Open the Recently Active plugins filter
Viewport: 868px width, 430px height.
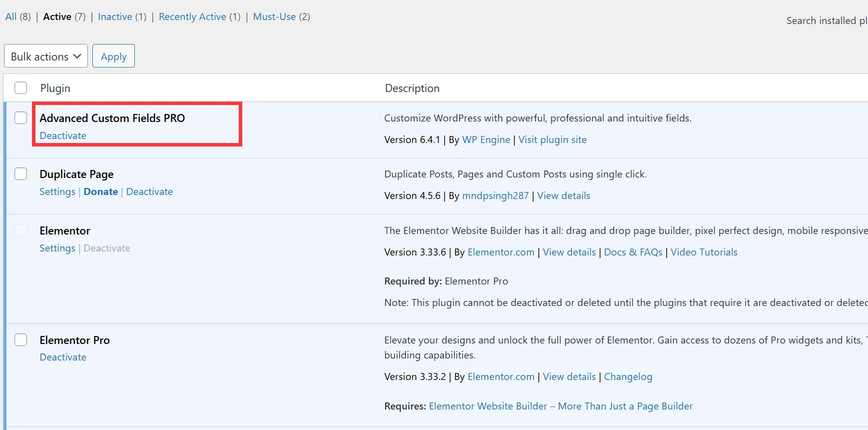[x=192, y=16]
